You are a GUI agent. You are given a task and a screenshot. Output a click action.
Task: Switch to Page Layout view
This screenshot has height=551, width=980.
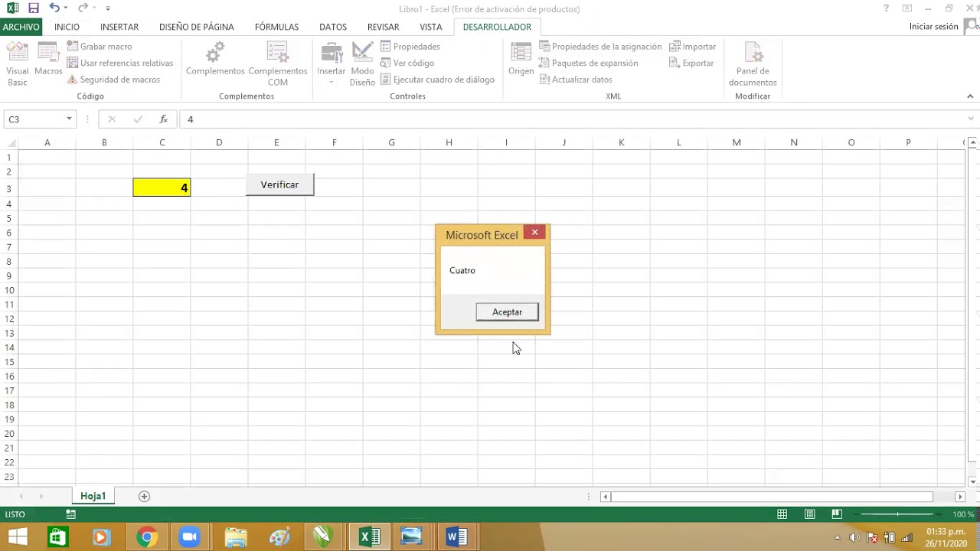point(809,514)
